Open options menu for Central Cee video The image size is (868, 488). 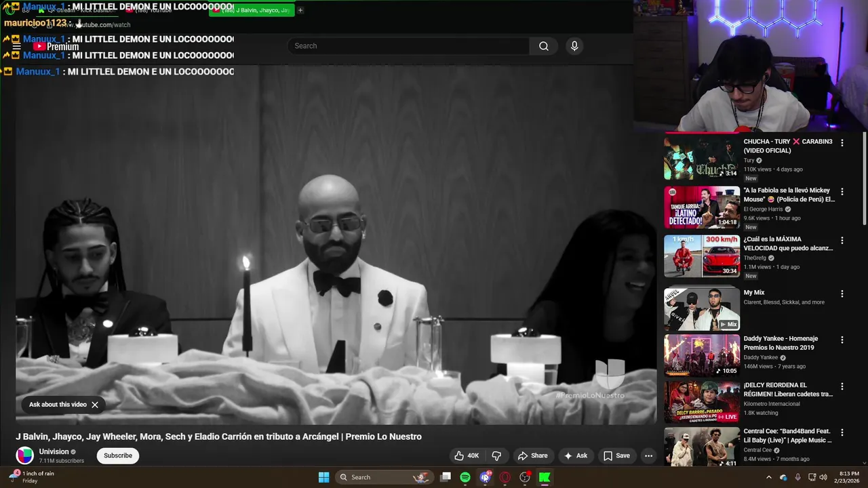point(842,432)
